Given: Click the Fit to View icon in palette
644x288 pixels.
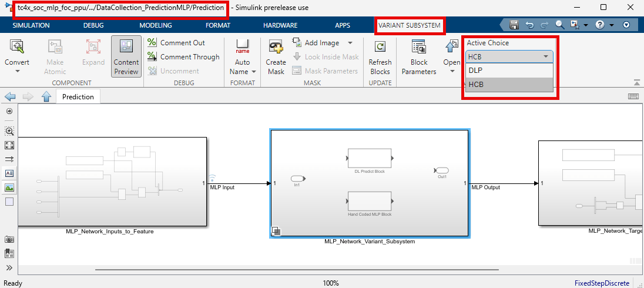Looking at the screenshot, I should tap(9, 145).
